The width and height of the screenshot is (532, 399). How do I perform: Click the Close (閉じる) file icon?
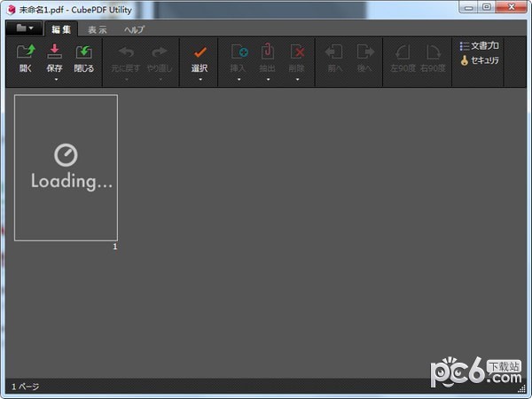(x=83, y=52)
